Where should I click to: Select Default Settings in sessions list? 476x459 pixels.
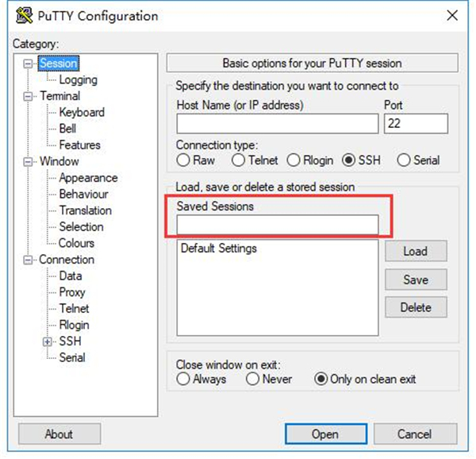click(x=219, y=249)
